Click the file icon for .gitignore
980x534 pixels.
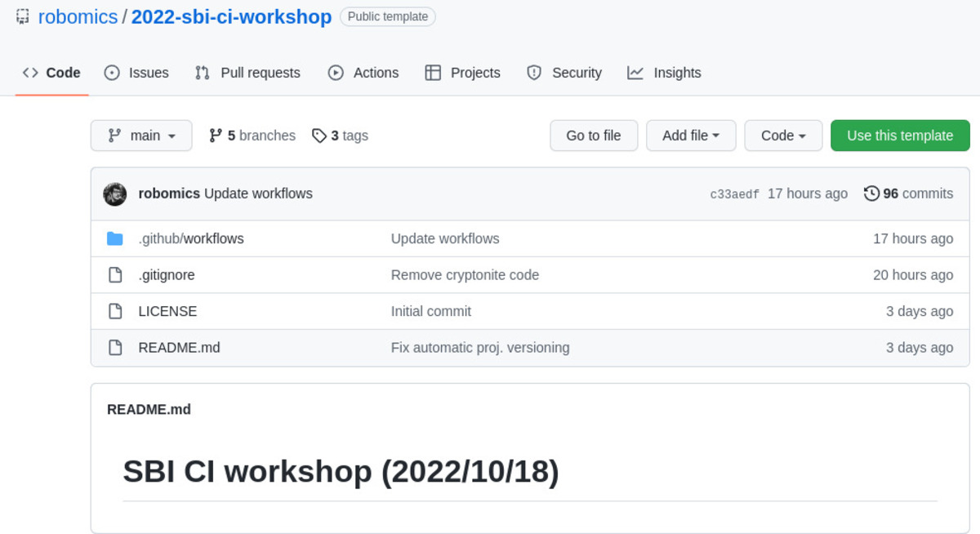(x=115, y=275)
